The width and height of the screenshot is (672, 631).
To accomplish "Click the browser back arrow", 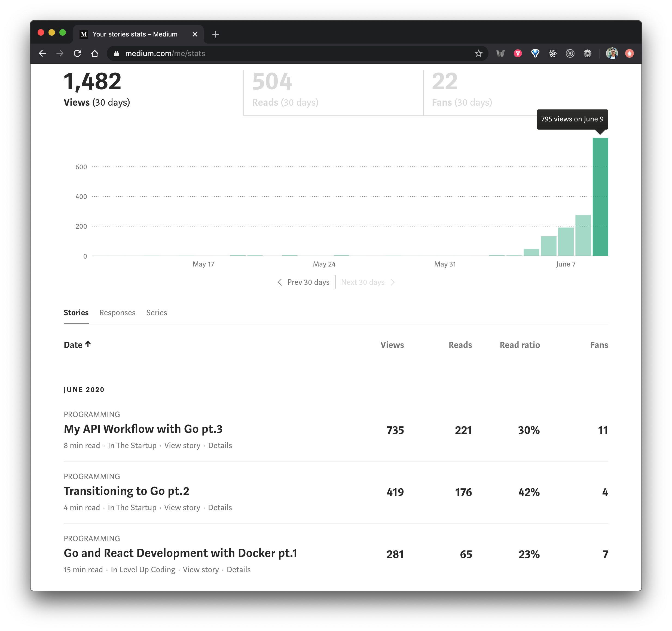I will coord(42,53).
